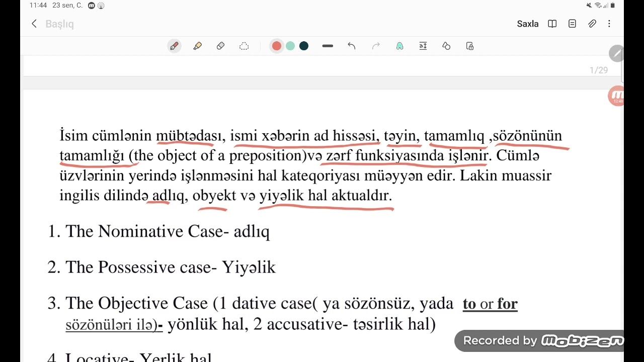The width and height of the screenshot is (644, 362).
Task: Select the Eraser tool
Action: (220, 46)
